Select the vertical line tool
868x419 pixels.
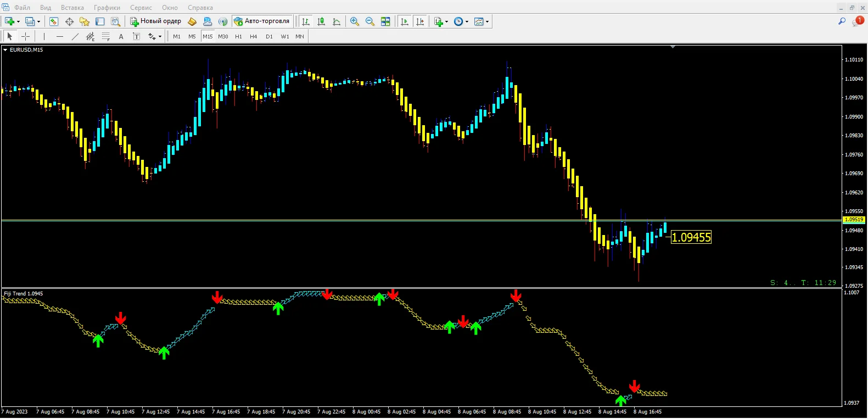point(44,36)
